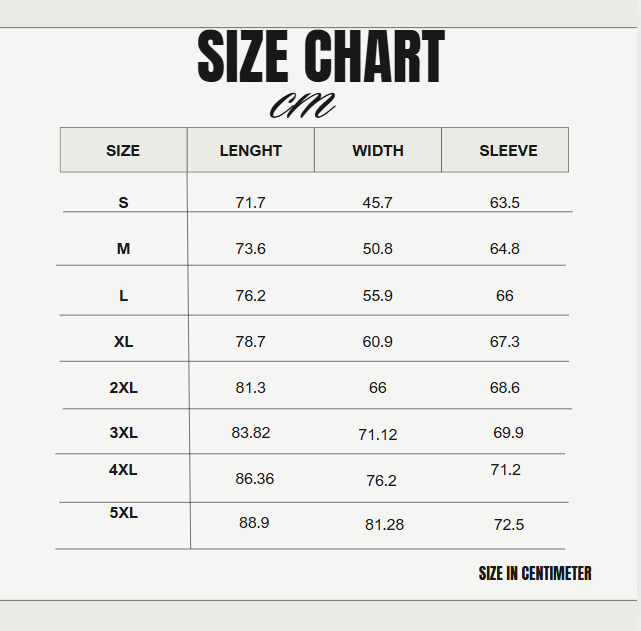Select the WIDTH column header
641x631 pixels.
point(378,151)
